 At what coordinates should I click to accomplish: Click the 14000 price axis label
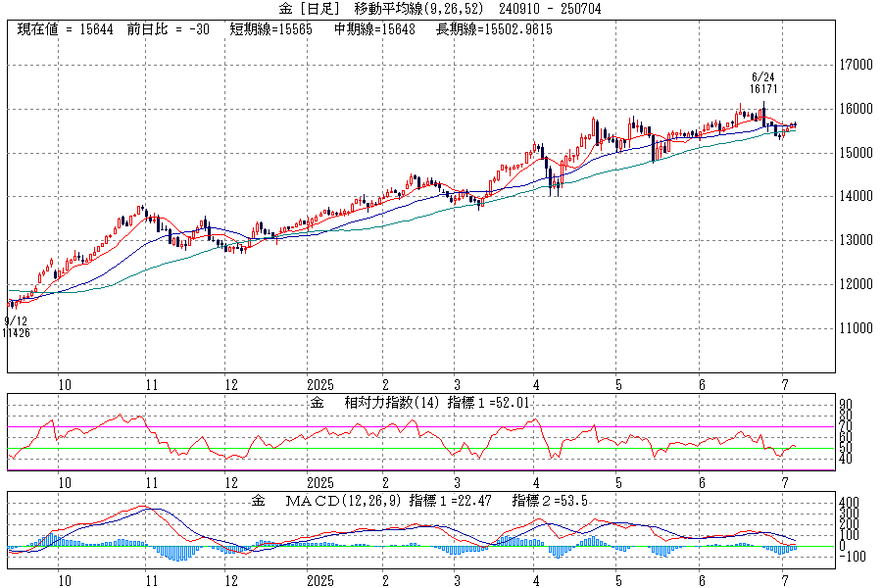(x=857, y=196)
